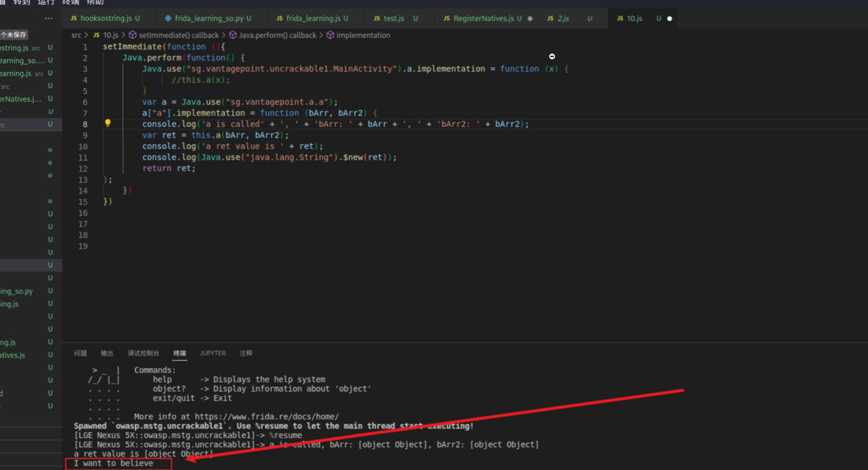Click the unsaved dot on the RegisterNatives.js tab

[x=530, y=19]
